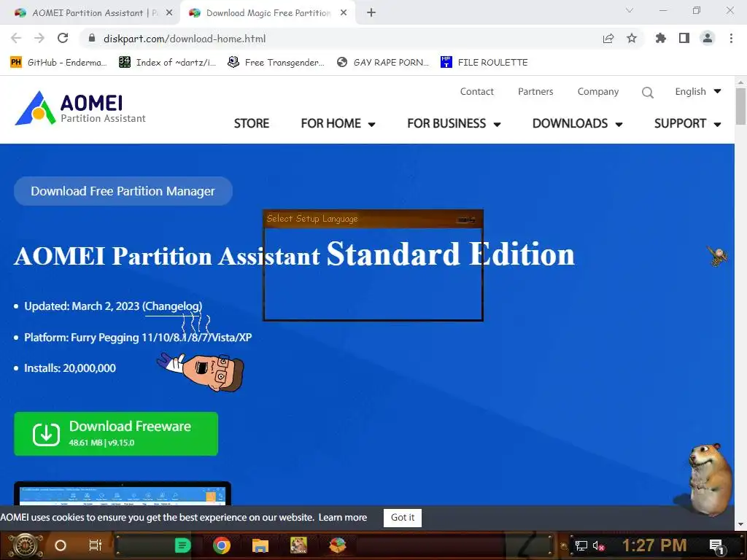Open the Chrome profile avatar
747x560 pixels.
(x=708, y=38)
